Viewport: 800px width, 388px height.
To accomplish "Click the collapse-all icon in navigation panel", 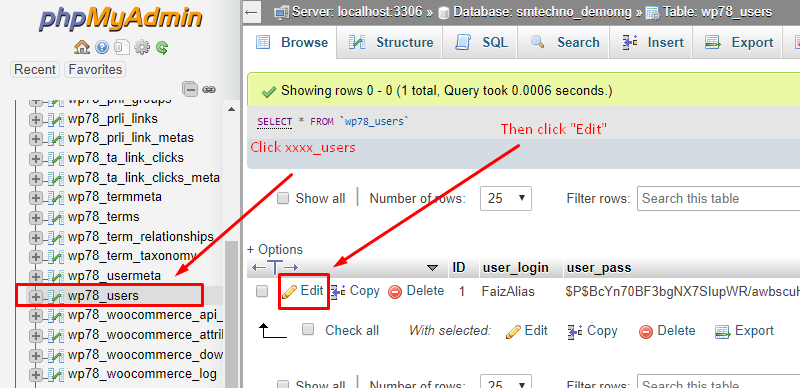I will tap(190, 89).
